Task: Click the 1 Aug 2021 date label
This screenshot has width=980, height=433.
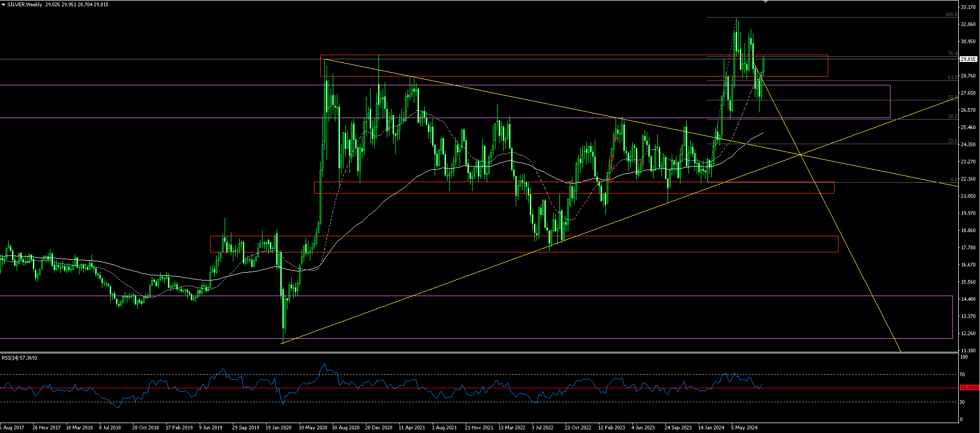Action: tap(445, 428)
